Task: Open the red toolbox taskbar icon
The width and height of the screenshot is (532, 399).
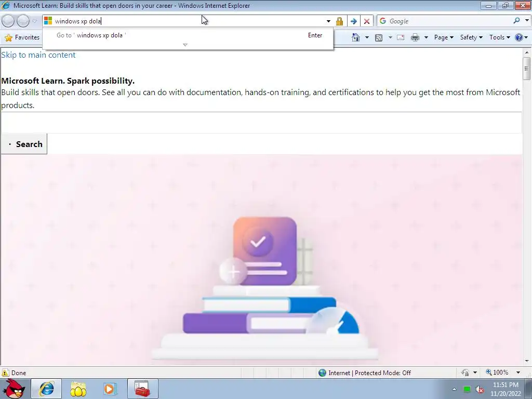Action: pos(142,389)
